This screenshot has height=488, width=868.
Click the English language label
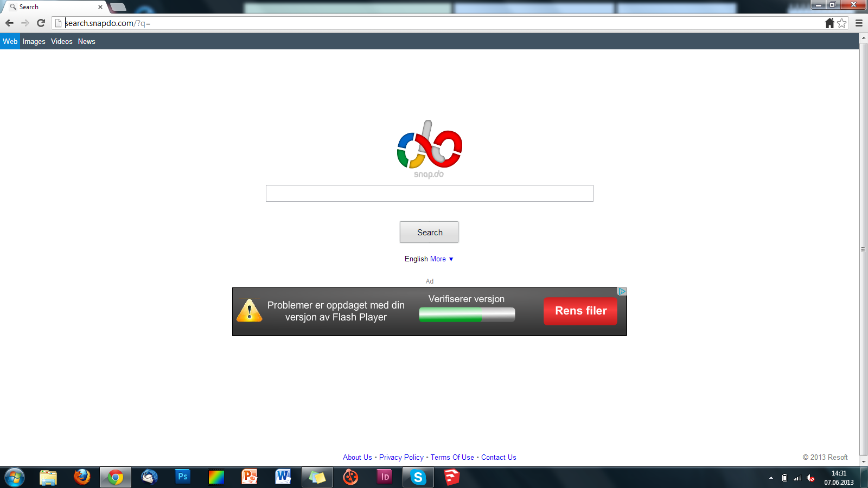tap(416, 259)
